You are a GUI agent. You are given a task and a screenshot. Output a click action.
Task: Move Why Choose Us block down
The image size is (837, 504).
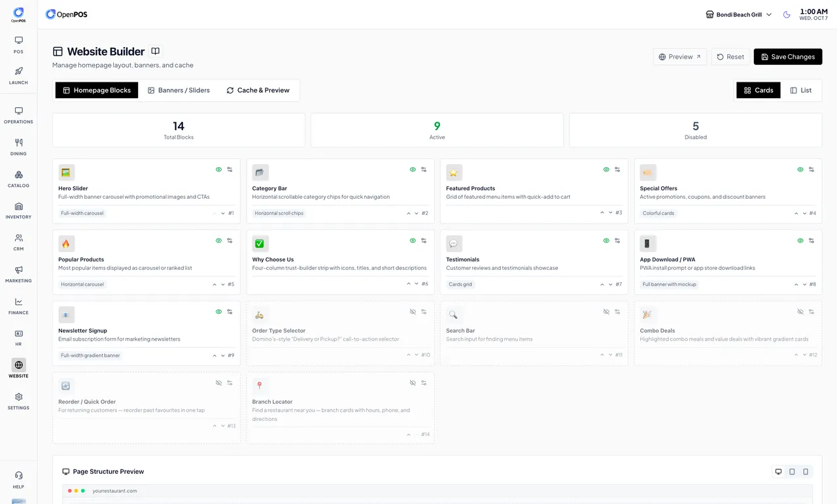pyautogui.click(x=417, y=284)
